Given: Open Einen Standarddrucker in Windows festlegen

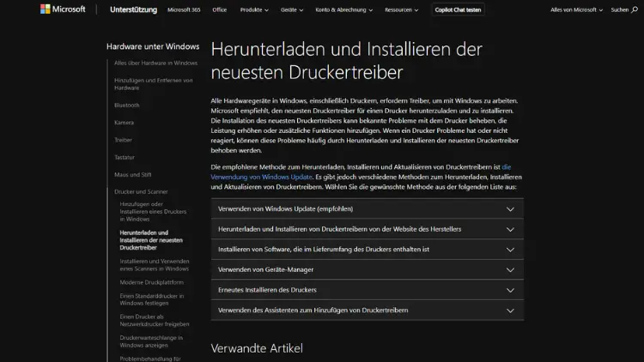Looking at the screenshot, I should click(x=151, y=299).
